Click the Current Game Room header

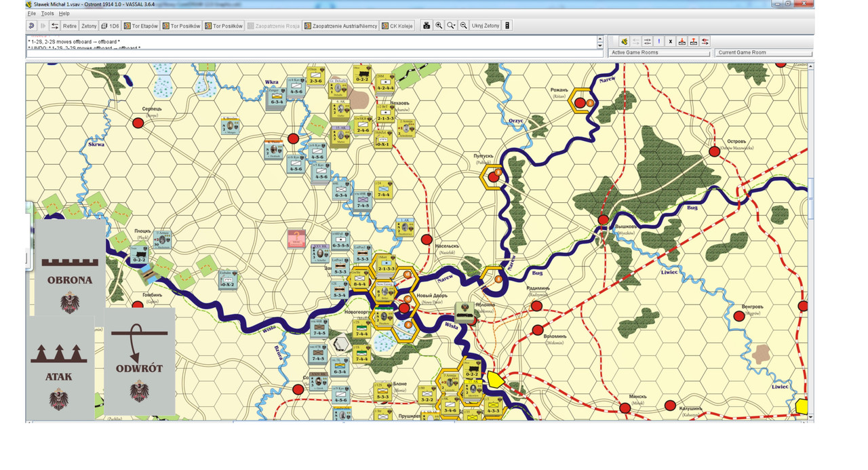(764, 52)
